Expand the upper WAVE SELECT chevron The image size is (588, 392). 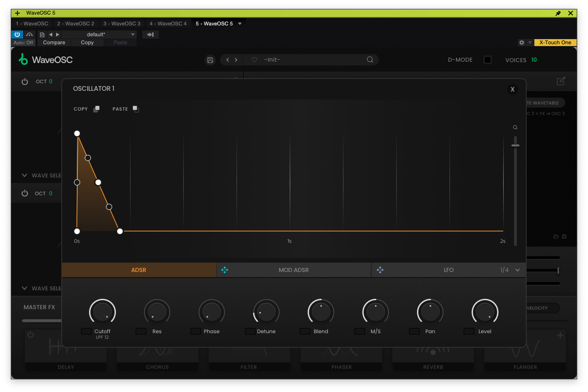coord(24,176)
